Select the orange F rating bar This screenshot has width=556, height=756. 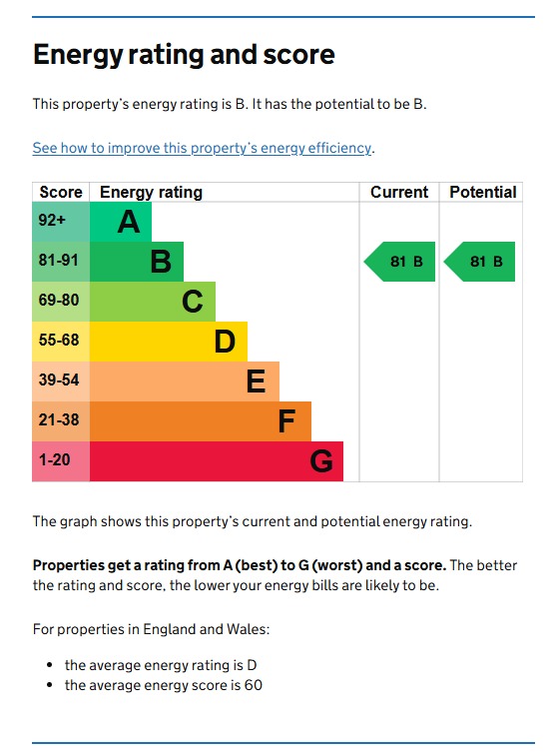point(201,421)
